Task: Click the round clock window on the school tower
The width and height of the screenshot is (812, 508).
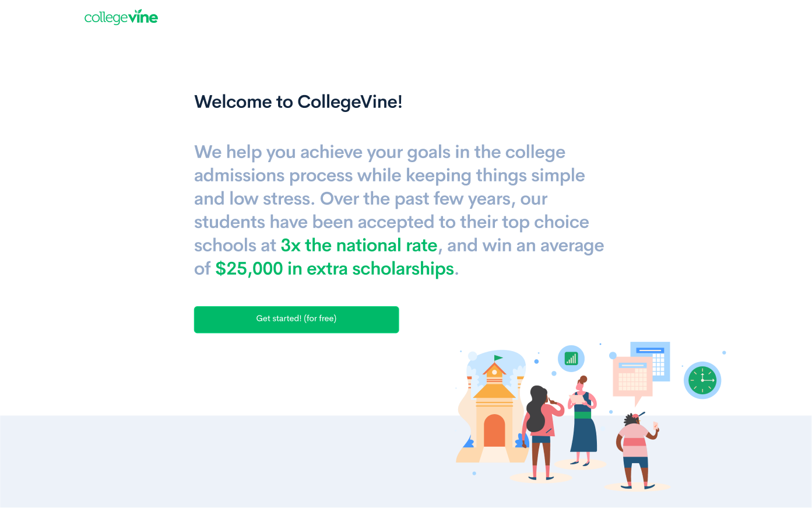Action: [494, 372]
